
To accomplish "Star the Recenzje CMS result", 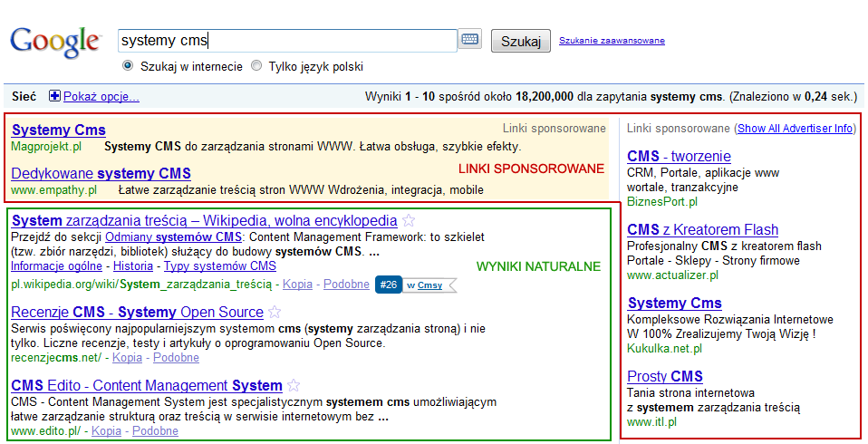I will point(275,313).
